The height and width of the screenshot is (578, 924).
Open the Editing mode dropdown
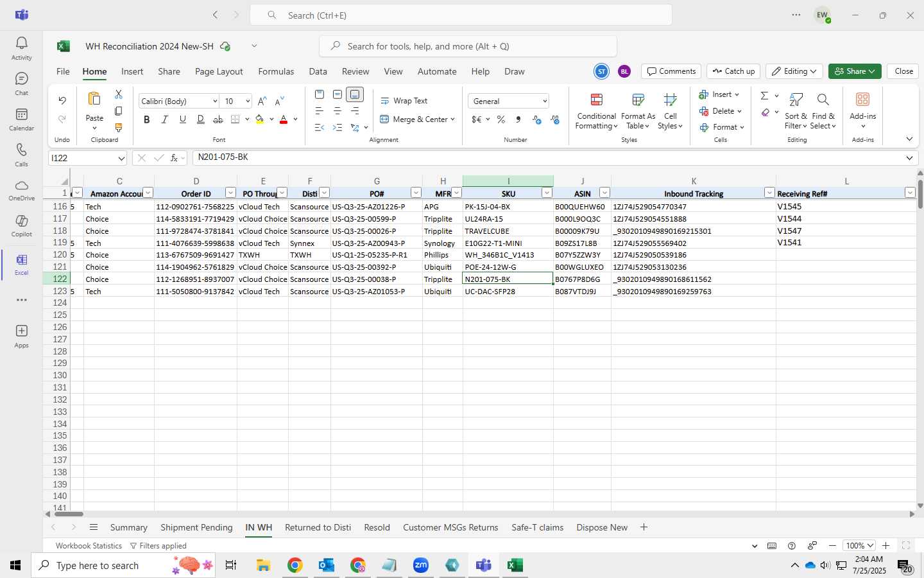[x=794, y=71]
